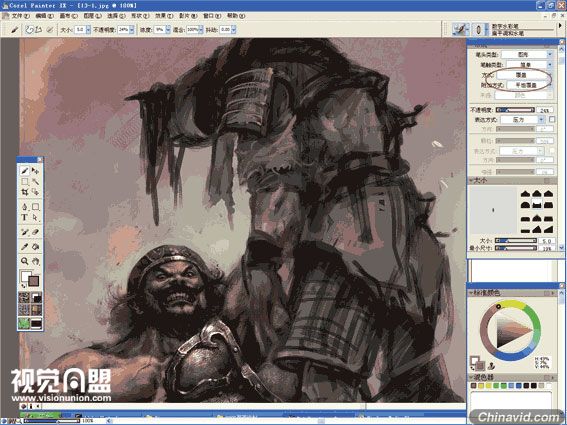
Task: Select the Grabber hand tool
Action: pyautogui.click(x=35, y=261)
